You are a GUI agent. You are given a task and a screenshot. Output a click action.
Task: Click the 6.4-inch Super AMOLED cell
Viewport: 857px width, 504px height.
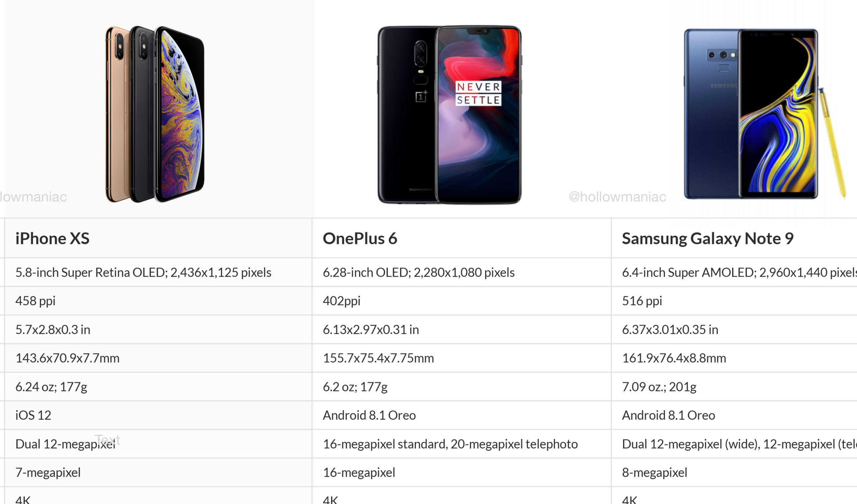(738, 272)
